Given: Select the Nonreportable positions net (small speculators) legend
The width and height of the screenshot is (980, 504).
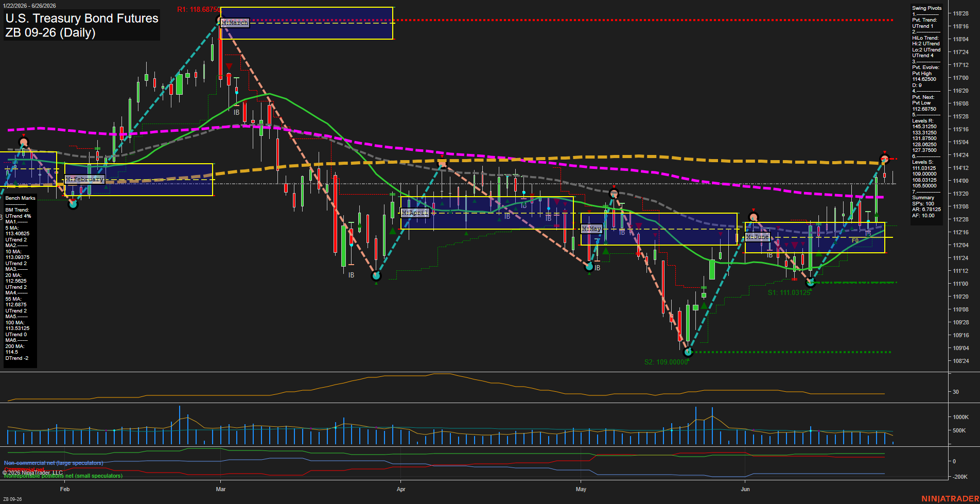Looking at the screenshot, I should click(63, 476).
